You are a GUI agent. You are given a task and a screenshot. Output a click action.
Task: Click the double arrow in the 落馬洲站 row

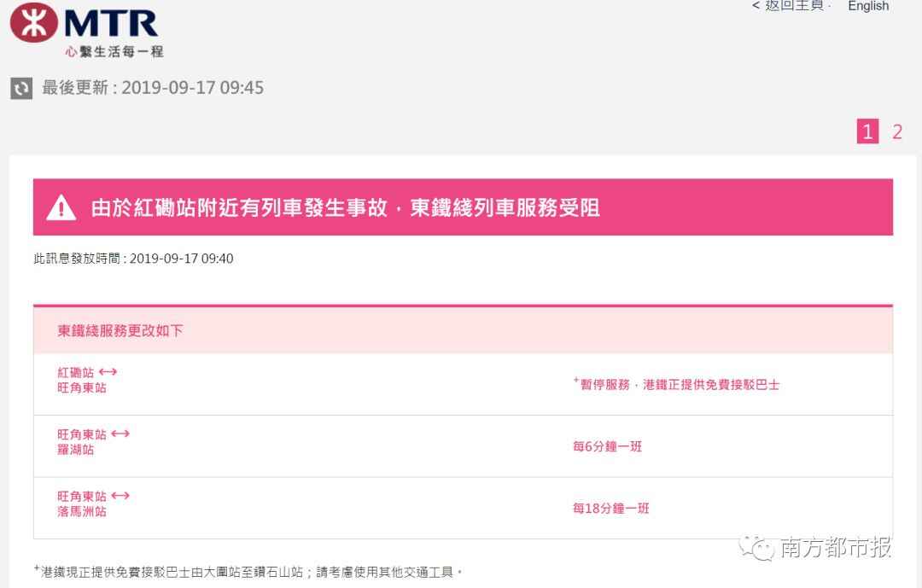[120, 496]
